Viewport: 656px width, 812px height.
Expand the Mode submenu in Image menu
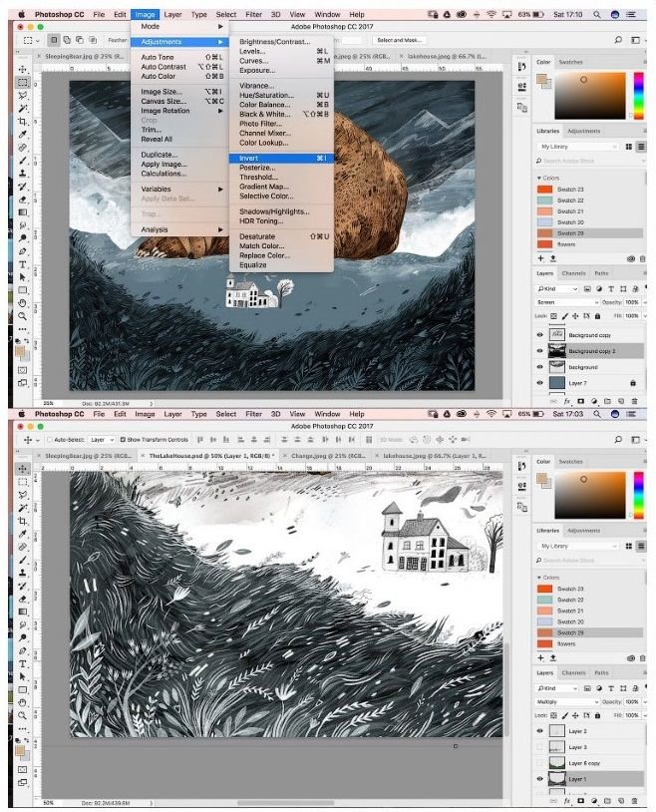click(180, 26)
